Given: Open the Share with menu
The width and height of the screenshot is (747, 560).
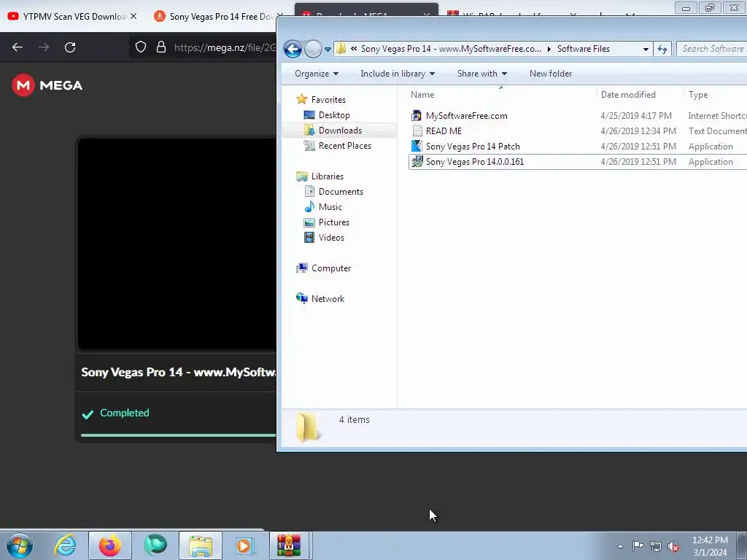Looking at the screenshot, I should click(481, 74).
